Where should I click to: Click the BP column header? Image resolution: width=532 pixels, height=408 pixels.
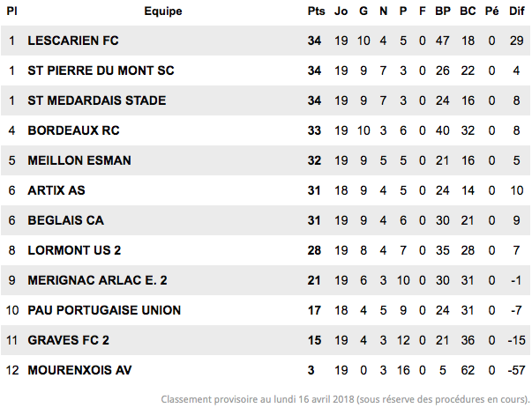coord(443,11)
